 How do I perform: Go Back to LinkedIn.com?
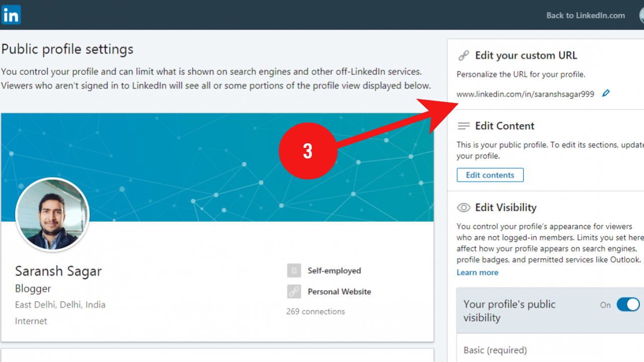[x=586, y=15]
